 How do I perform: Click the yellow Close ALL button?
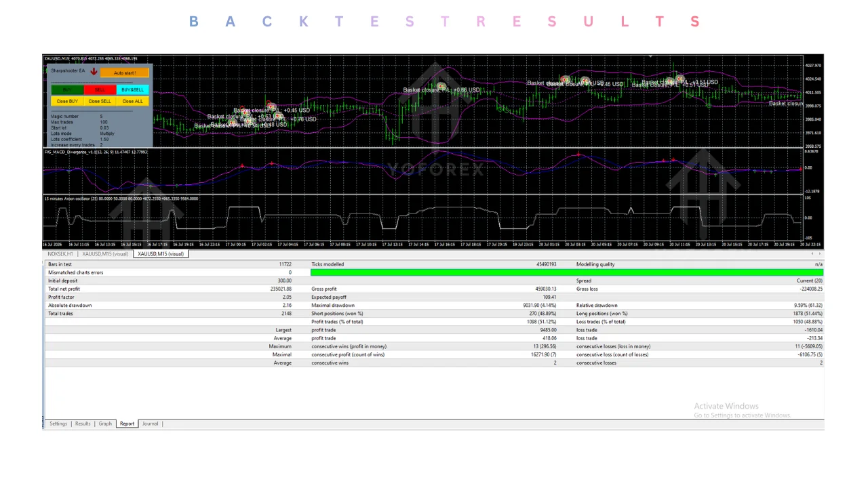tap(132, 101)
